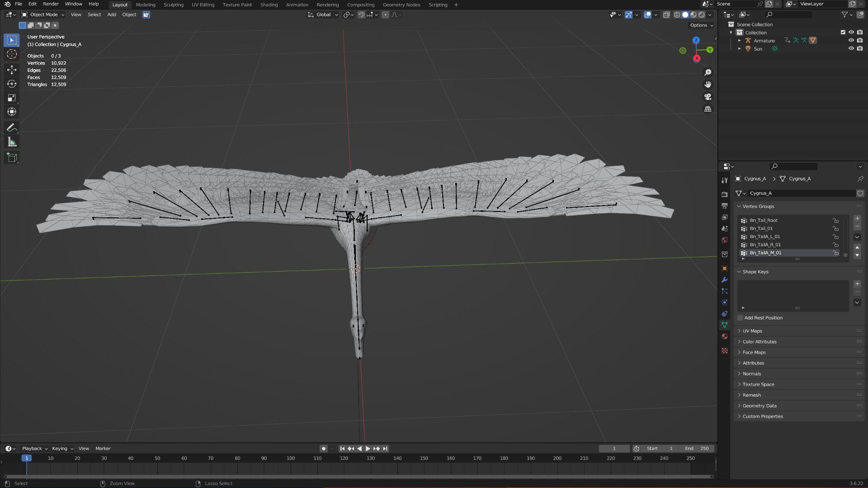Expand Armature in the outliner
Image resolution: width=868 pixels, height=488 pixels.
pyautogui.click(x=740, y=41)
